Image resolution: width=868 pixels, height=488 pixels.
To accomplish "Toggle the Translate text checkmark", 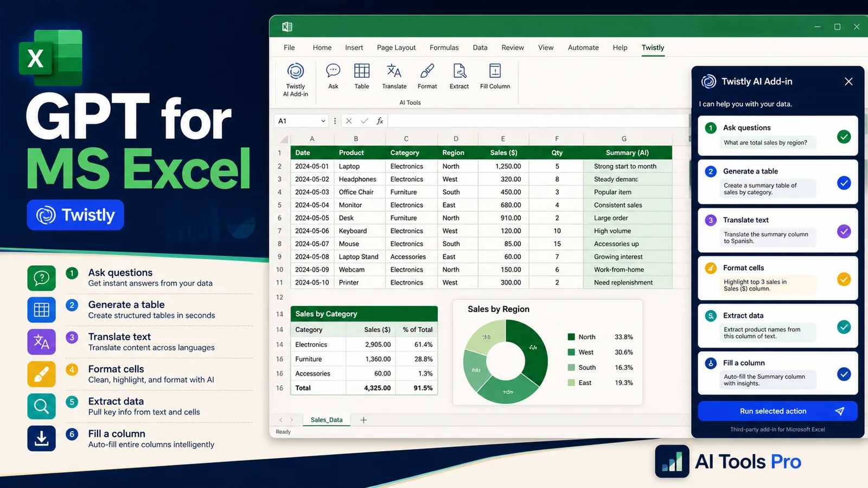I will click(x=844, y=232).
